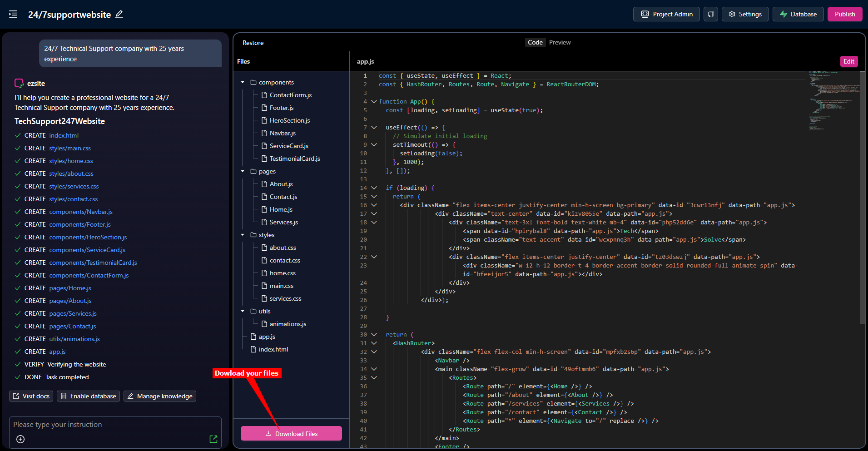Open TestimonialCard.js in file tree
Viewport: 868px width, 451px height.
click(x=295, y=159)
